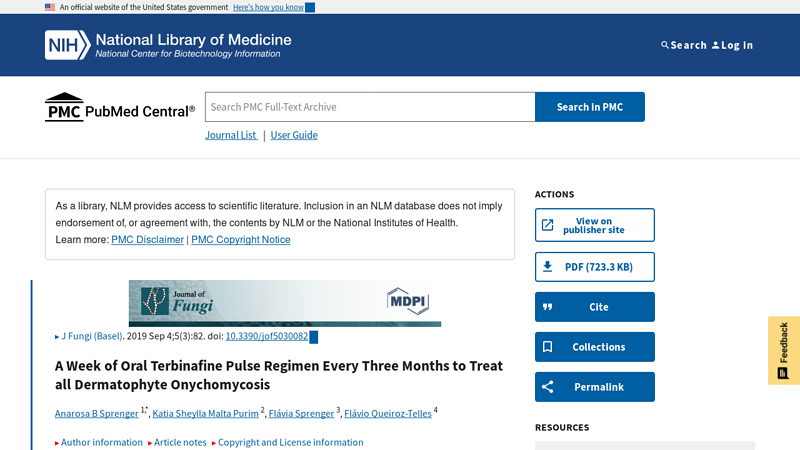The width and height of the screenshot is (800, 450).
Task: Open the Search magnifier in header
Action: 666,45
